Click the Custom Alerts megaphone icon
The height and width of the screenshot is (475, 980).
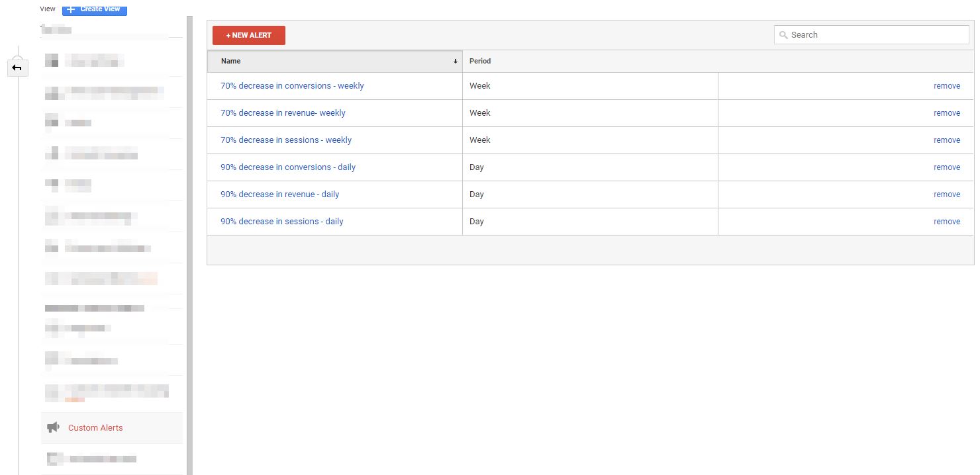coord(54,427)
